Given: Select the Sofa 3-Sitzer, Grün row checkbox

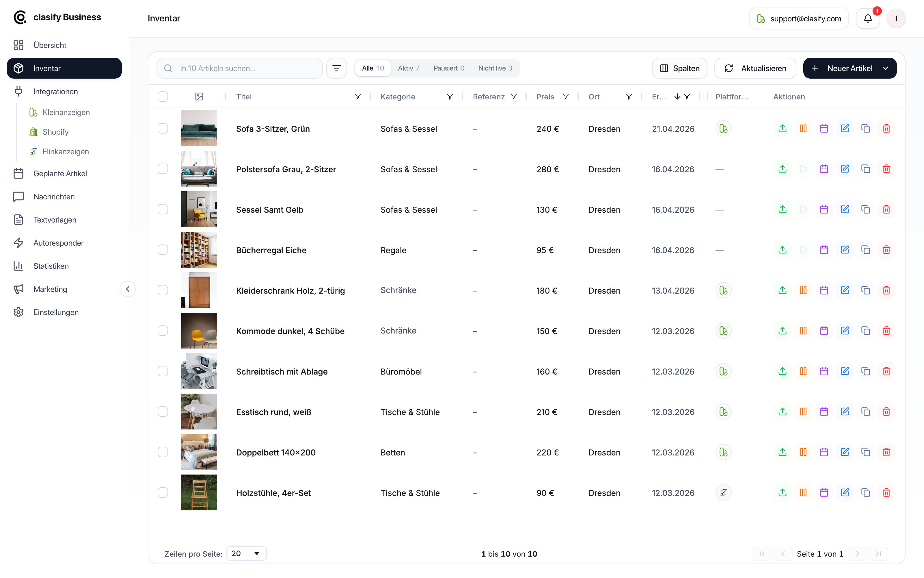Looking at the screenshot, I should tap(163, 128).
